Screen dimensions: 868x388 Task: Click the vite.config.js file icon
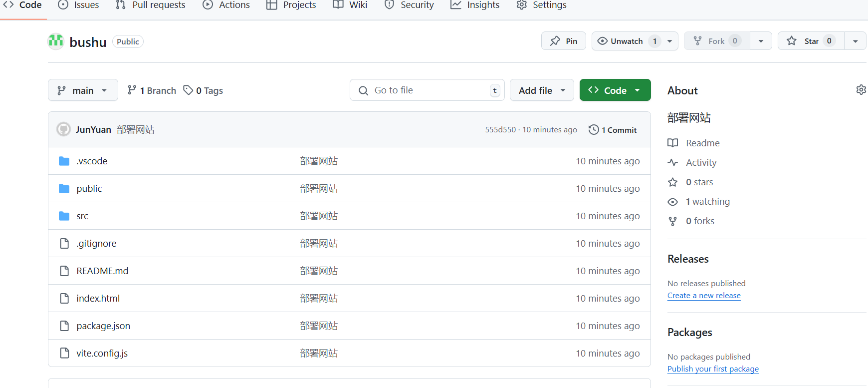pos(64,353)
